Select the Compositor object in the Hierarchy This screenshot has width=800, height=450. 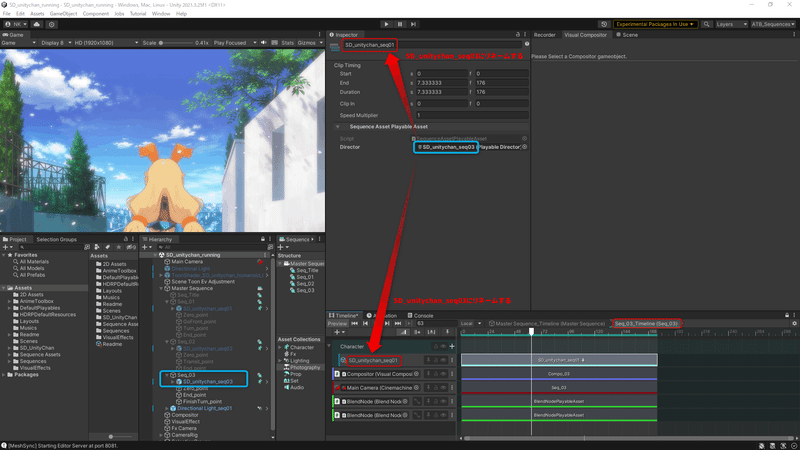click(181, 415)
